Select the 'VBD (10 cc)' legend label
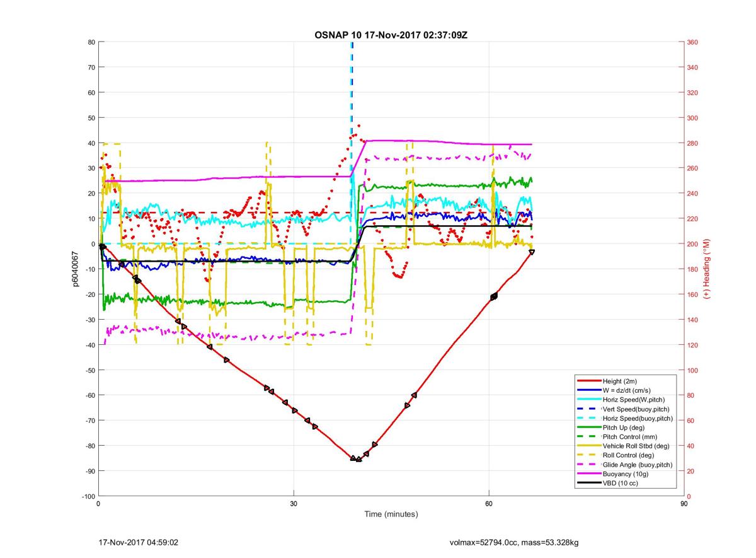The height and width of the screenshot is (558, 756). (x=621, y=483)
